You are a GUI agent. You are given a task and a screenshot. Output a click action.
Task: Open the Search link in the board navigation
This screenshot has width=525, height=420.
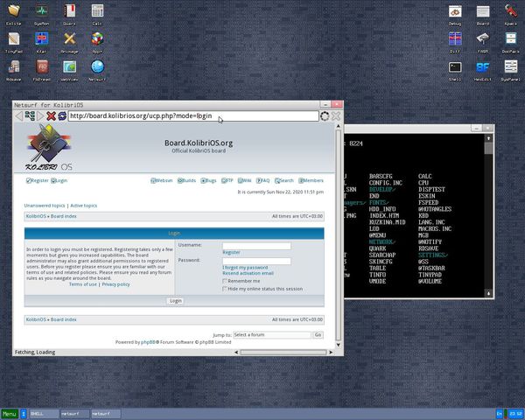[283, 180]
